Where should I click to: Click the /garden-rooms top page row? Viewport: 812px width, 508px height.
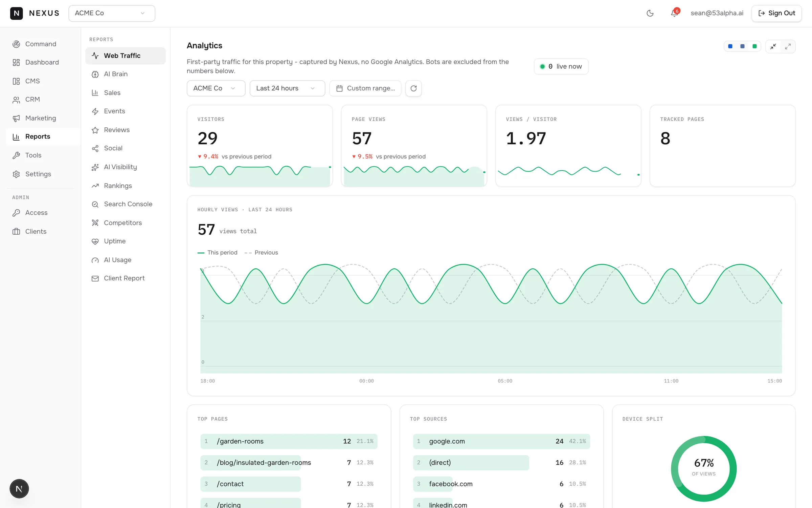point(289,441)
